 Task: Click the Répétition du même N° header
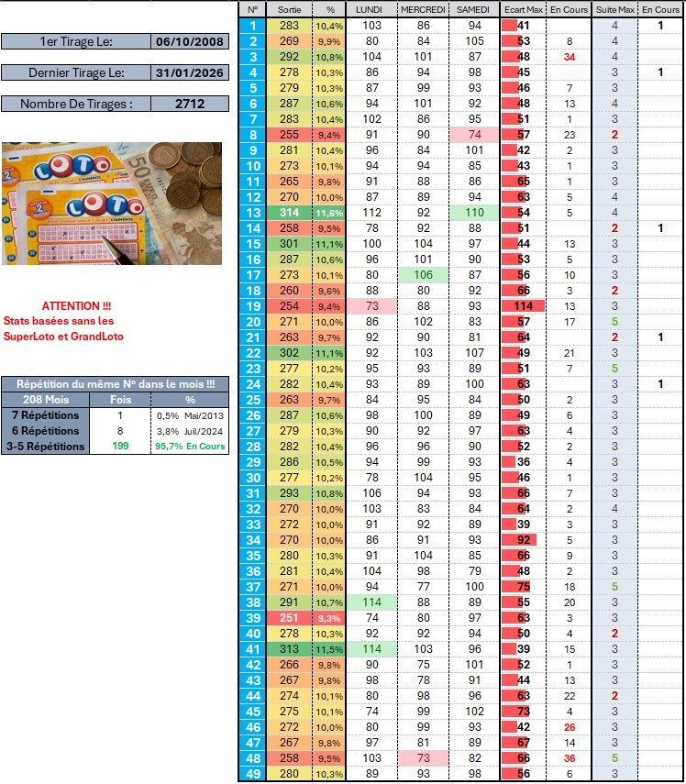tap(114, 385)
